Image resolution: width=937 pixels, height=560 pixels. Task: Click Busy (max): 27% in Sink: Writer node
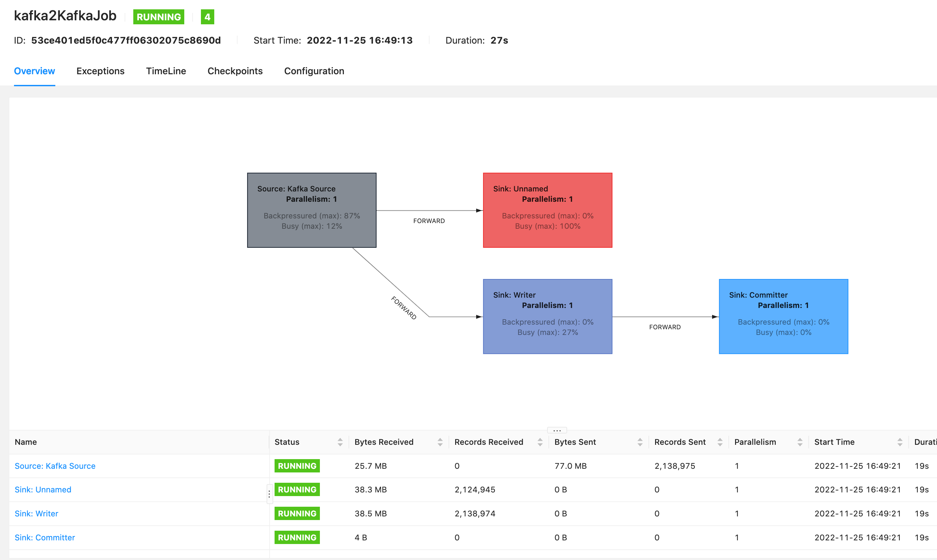coord(547,332)
